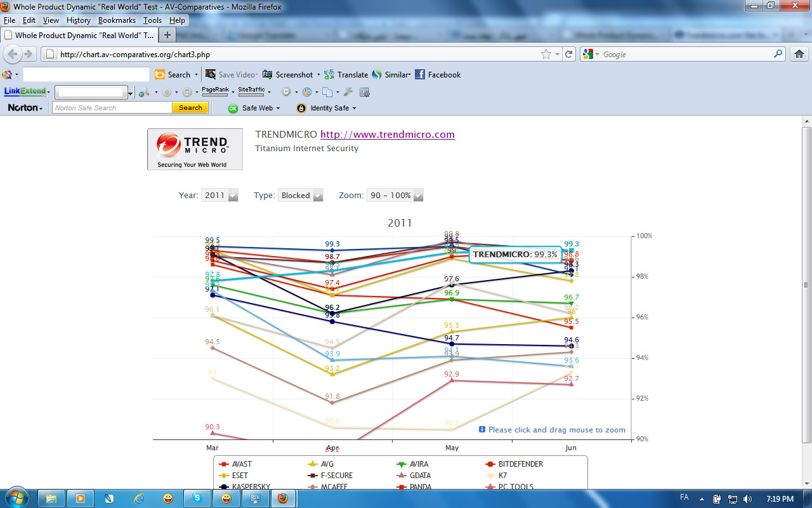This screenshot has height=508, width=812.
Task: Click the Facebook toolbar icon
Action: tap(420, 74)
